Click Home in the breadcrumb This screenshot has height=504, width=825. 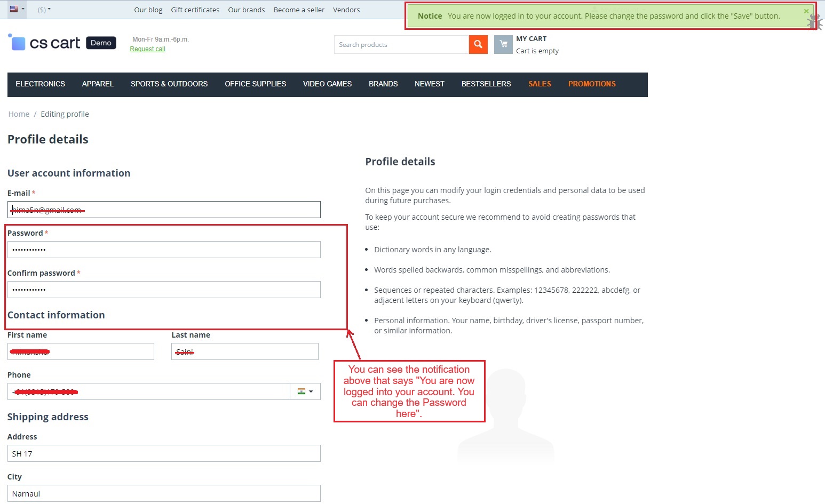(19, 114)
